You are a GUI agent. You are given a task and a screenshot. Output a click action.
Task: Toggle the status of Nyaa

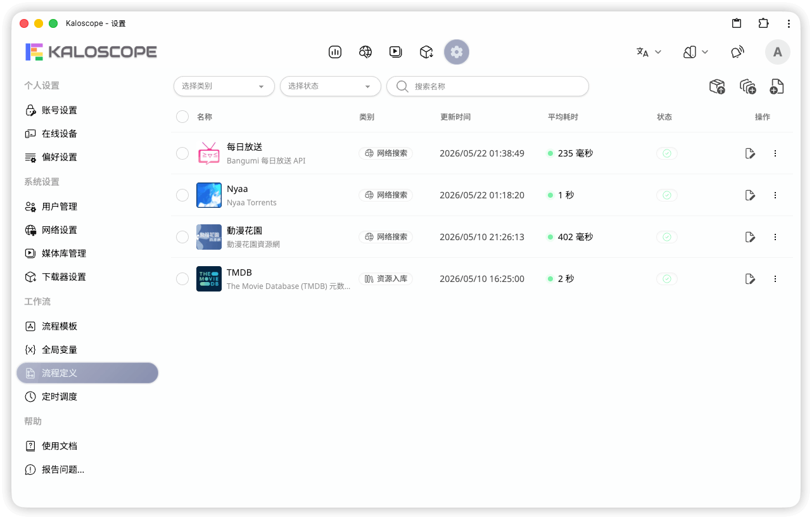click(667, 195)
